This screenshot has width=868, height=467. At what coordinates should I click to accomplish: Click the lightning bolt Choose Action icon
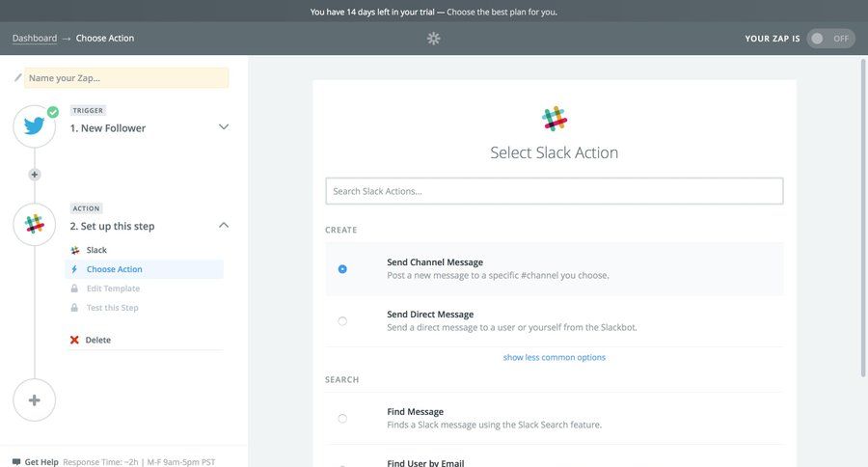click(x=74, y=269)
